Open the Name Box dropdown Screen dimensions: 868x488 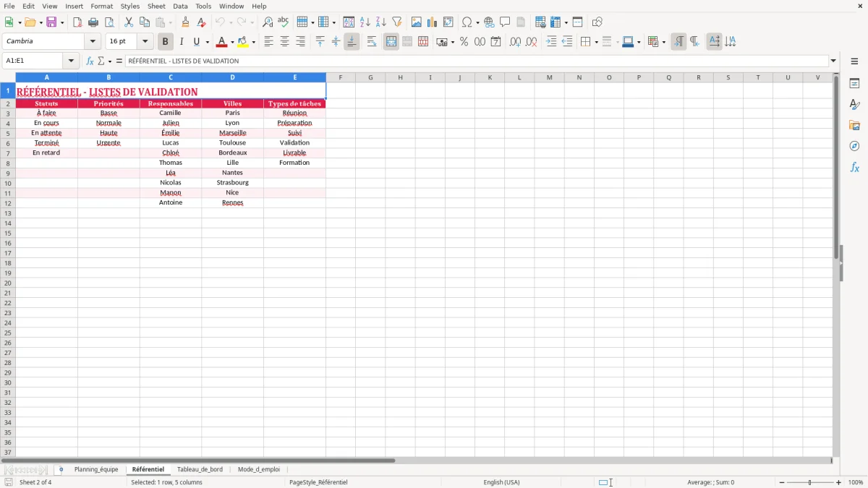[71, 61]
